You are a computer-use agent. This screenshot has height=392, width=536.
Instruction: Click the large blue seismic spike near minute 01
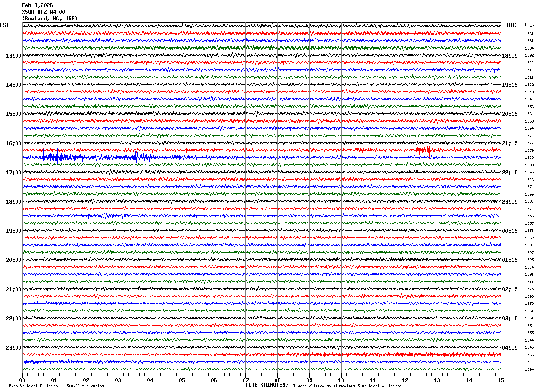pos(57,157)
